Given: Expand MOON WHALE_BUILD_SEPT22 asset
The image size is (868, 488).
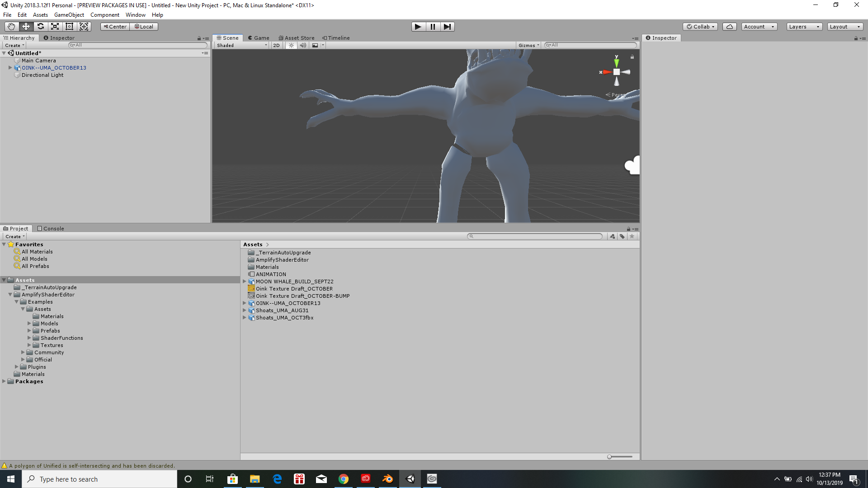Looking at the screenshot, I should [245, 282].
